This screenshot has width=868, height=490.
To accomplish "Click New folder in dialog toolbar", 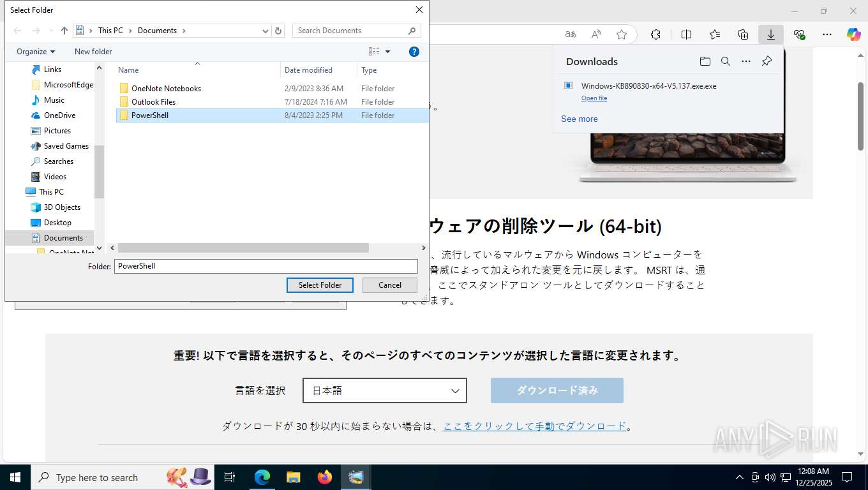I will 93,52.
